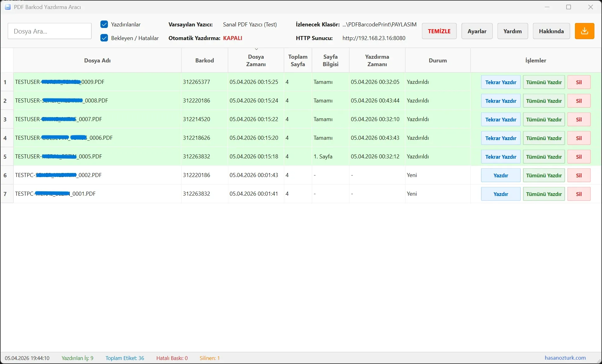Click the HTTP server address http://192.168.23.16:8080

point(374,38)
